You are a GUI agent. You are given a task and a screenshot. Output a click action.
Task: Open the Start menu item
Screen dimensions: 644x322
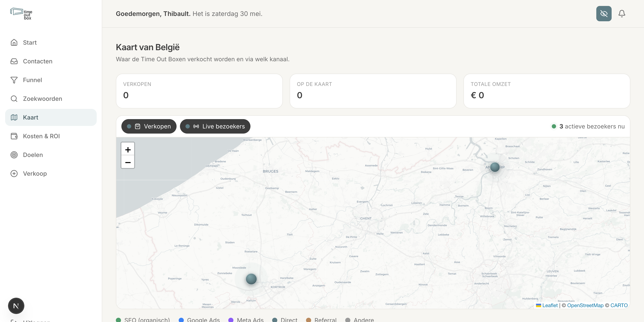(x=51, y=43)
